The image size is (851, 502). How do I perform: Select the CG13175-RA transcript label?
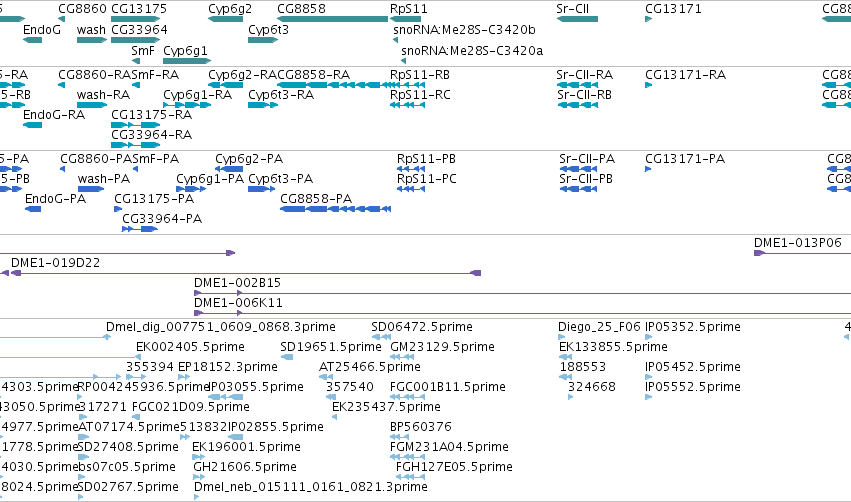(x=151, y=115)
